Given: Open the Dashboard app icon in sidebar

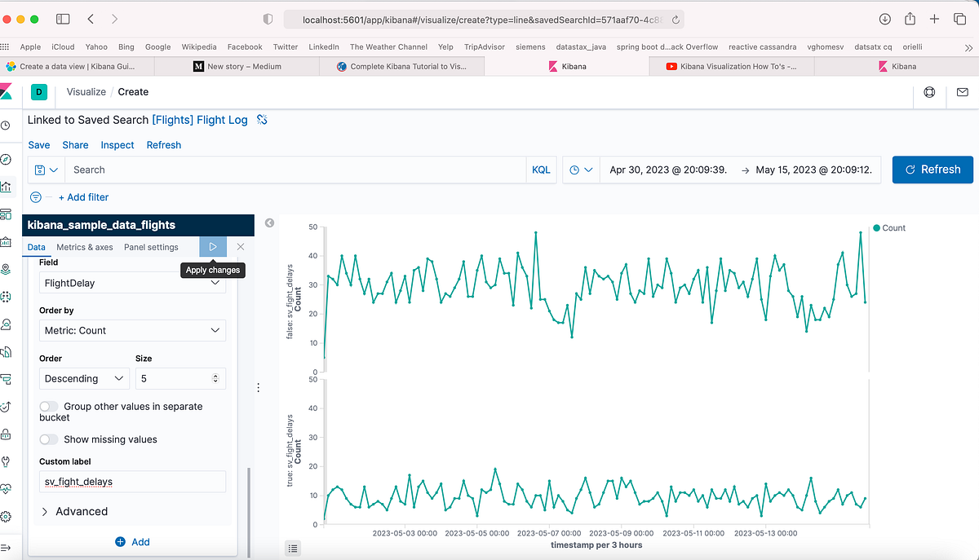Looking at the screenshot, I should coord(7,214).
